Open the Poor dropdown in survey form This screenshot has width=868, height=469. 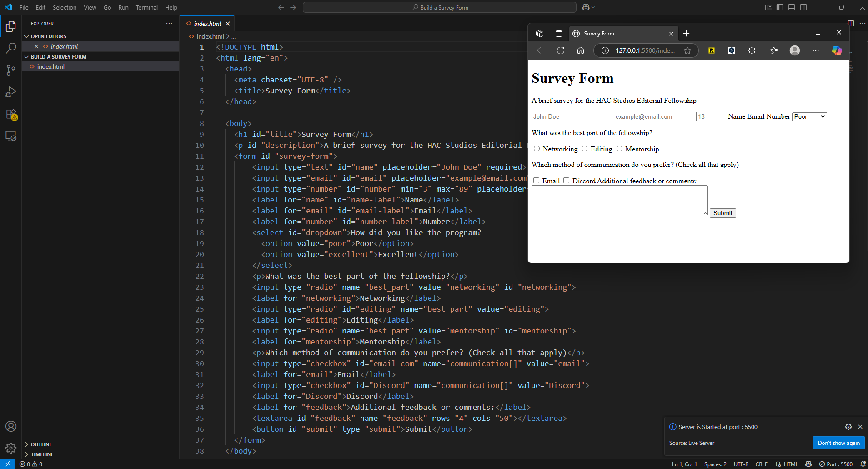pos(809,117)
